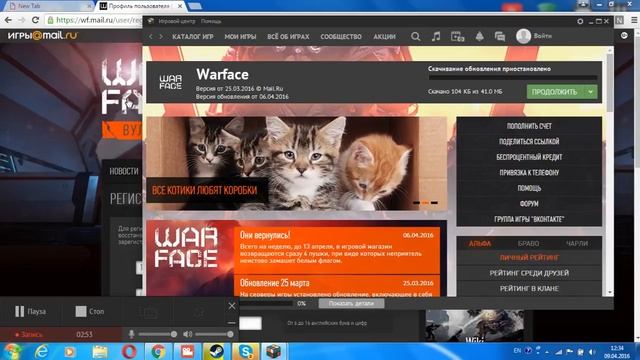Image resolution: width=640 pixels, height=360 pixels.
Task: Click Поделиться ссылкой link
Action: click(x=529, y=142)
